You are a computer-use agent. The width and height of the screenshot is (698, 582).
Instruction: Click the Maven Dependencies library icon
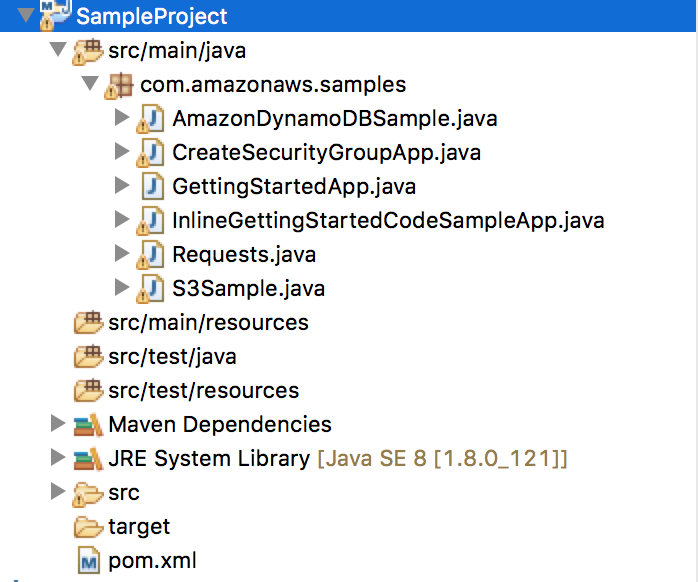88,424
